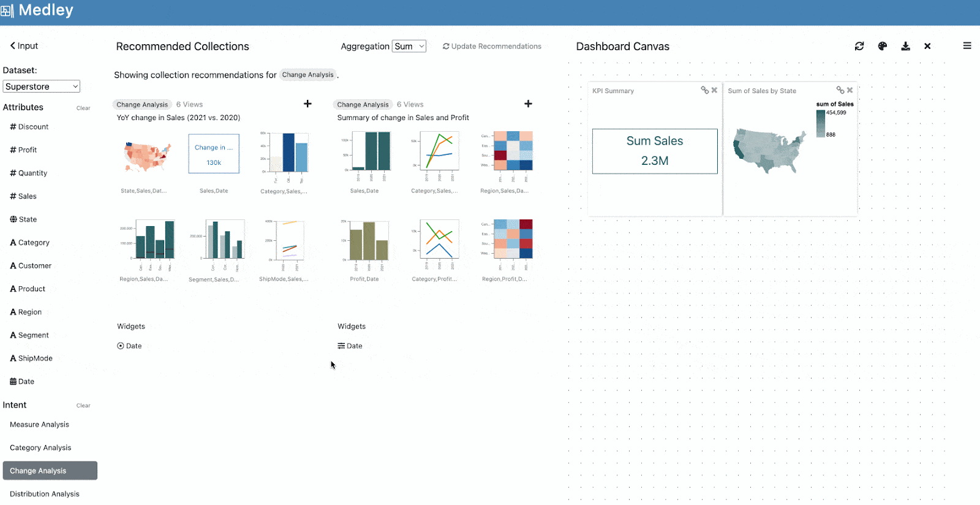This screenshot has height=505, width=980.
Task: Toggle the Change Analysis intent
Action: click(x=50, y=471)
